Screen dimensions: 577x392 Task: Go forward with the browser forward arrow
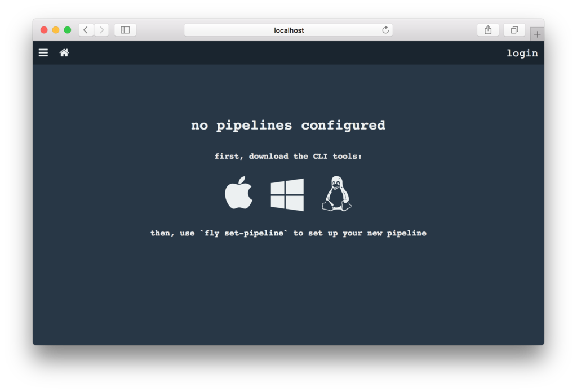(x=101, y=30)
